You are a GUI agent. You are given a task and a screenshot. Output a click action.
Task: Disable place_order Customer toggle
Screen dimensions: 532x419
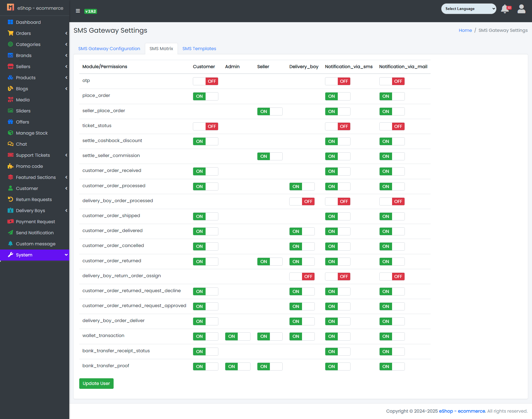pos(205,96)
